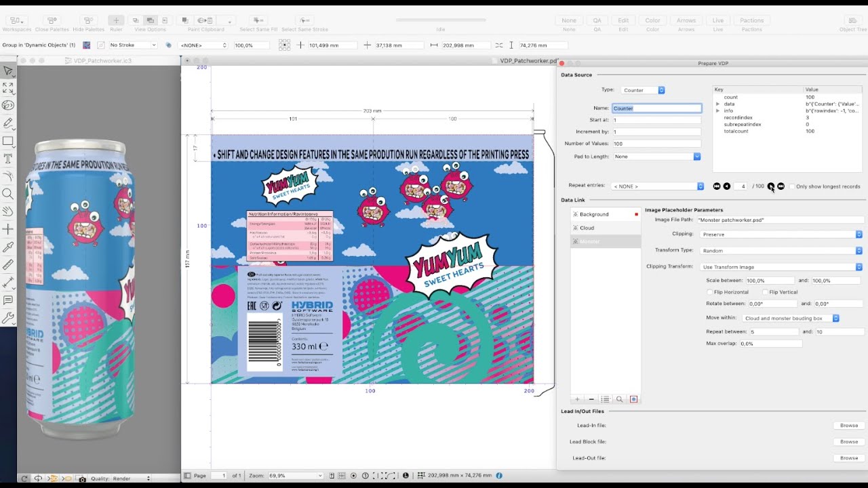This screenshot has height=488, width=868.
Task: Click the Paint Clipboard toolbar icon
Action: [x=205, y=20]
